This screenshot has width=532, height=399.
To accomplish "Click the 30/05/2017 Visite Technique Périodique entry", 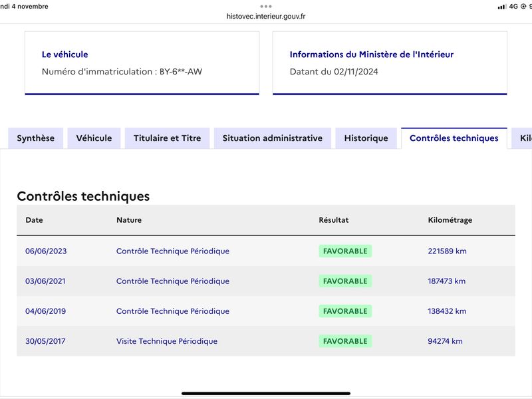I will click(x=167, y=341).
